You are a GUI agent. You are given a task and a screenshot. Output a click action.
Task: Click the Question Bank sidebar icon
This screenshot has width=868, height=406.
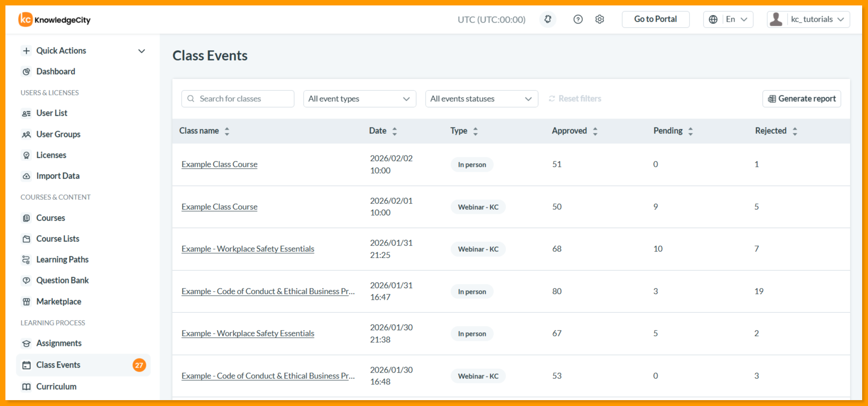[27, 280]
